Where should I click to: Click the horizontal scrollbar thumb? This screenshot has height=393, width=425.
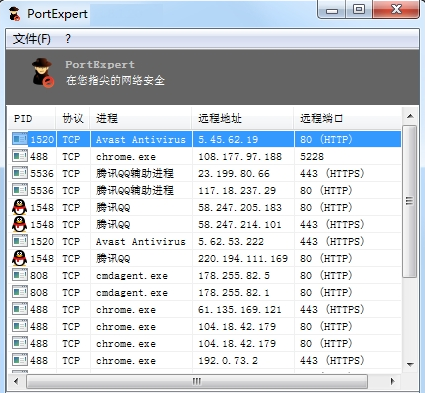click(197, 381)
